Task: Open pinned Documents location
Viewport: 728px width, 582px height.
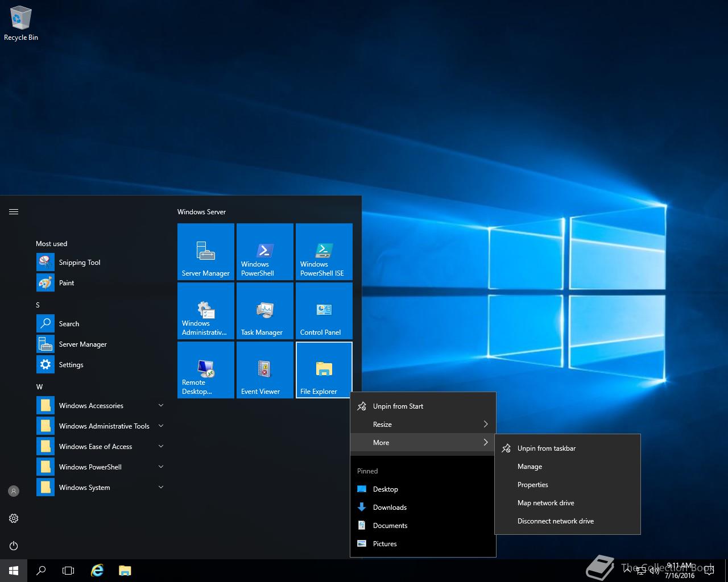Action: click(423, 526)
